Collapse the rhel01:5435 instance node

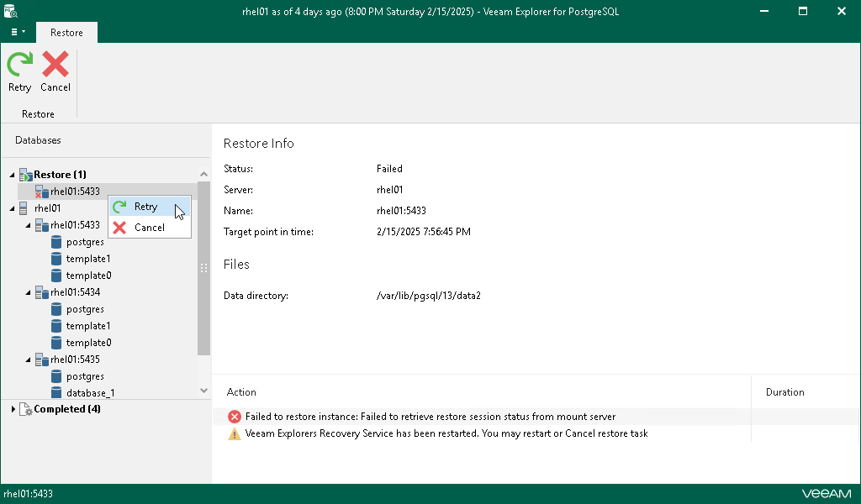(x=28, y=360)
